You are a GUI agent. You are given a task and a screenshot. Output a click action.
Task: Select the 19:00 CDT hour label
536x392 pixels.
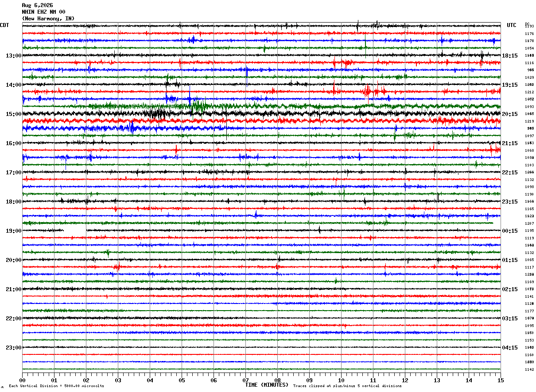14,231
